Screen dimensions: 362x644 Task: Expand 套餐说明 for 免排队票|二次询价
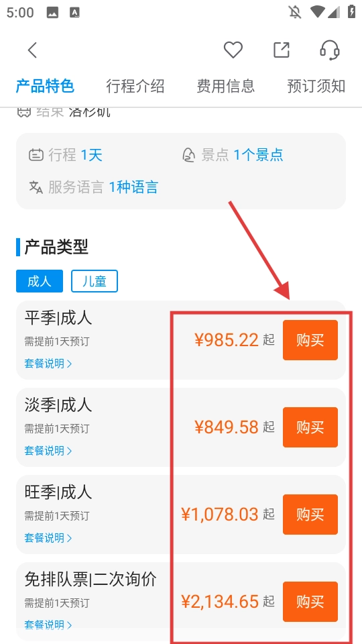coord(48,625)
